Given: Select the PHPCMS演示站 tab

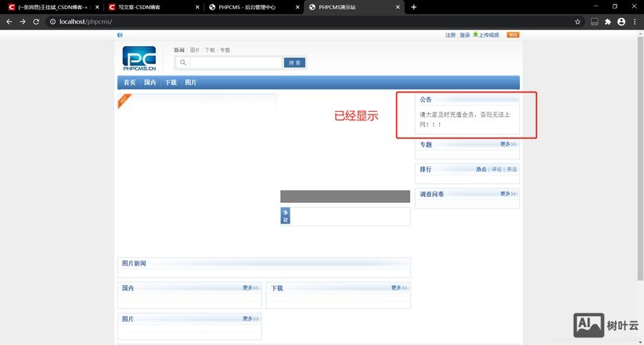Looking at the screenshot, I should click(354, 7).
